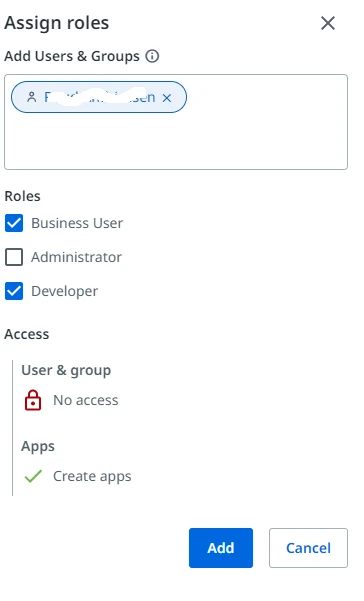Viewport: 364px width, 601px height.
Task: Open the Add Users & Groups info tooltip icon
Action: [x=152, y=56]
